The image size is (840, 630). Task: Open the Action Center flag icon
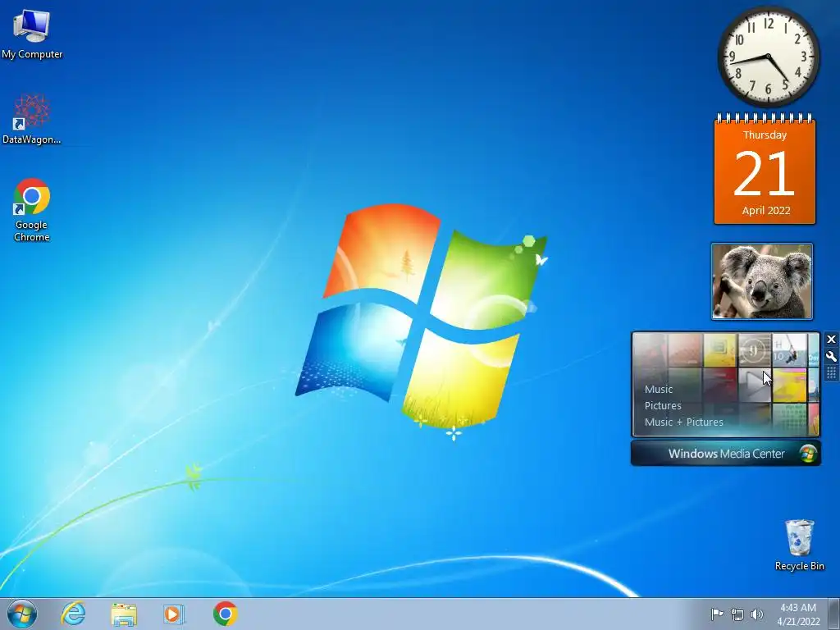tap(717, 614)
